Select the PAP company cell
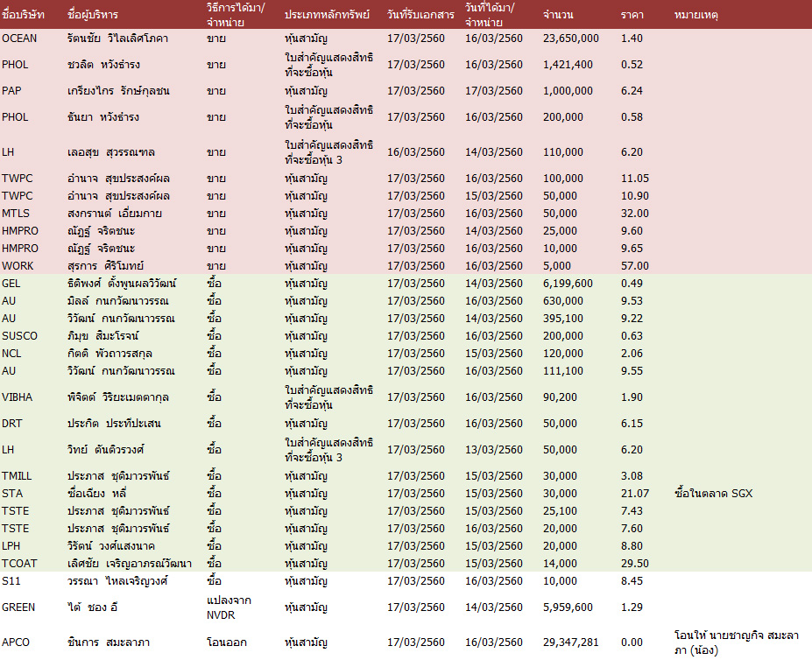 point(11,90)
